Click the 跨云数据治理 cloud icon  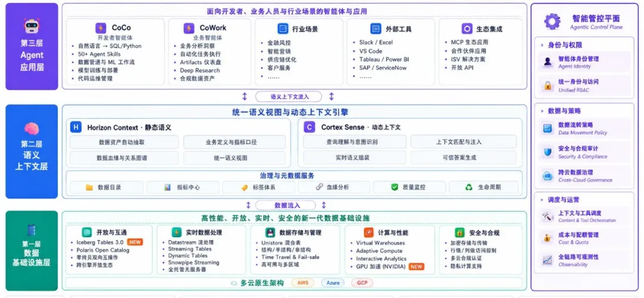tap(547, 176)
